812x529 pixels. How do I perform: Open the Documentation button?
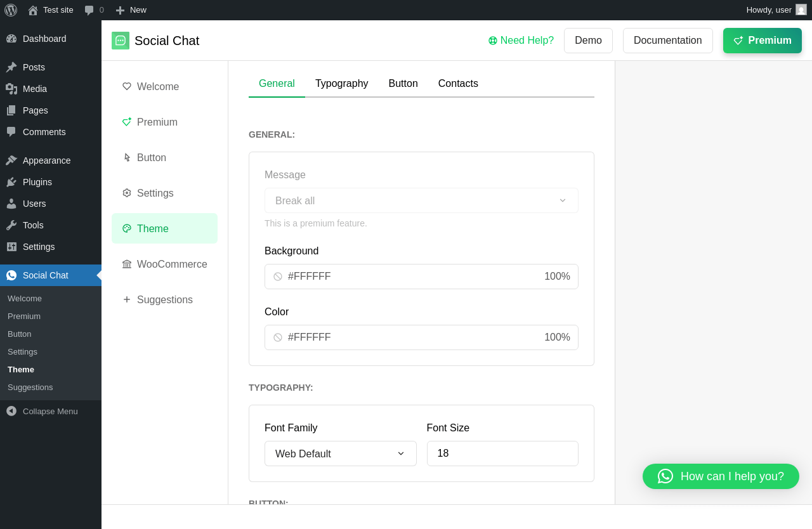pyautogui.click(x=667, y=41)
